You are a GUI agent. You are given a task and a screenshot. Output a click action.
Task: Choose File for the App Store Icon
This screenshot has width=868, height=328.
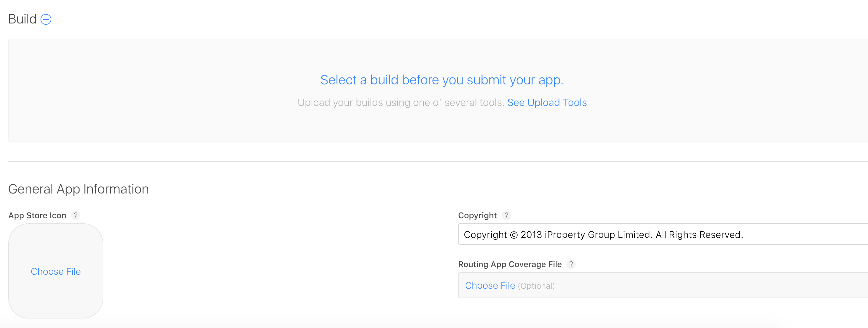pyautogui.click(x=56, y=271)
